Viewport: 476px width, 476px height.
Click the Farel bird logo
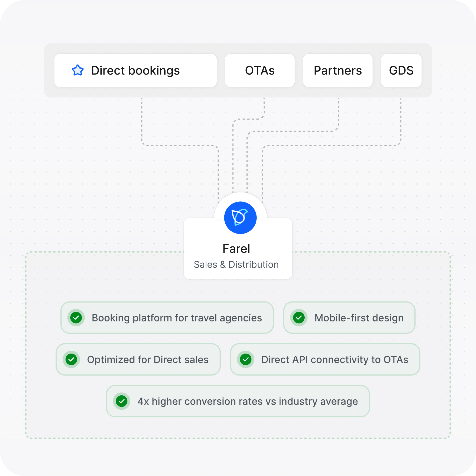[x=240, y=218]
